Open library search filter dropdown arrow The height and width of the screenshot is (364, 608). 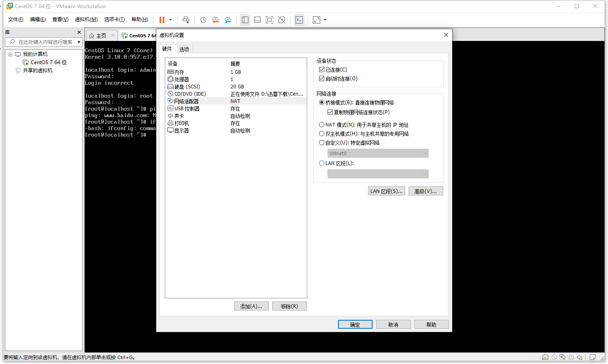pyautogui.click(x=79, y=42)
